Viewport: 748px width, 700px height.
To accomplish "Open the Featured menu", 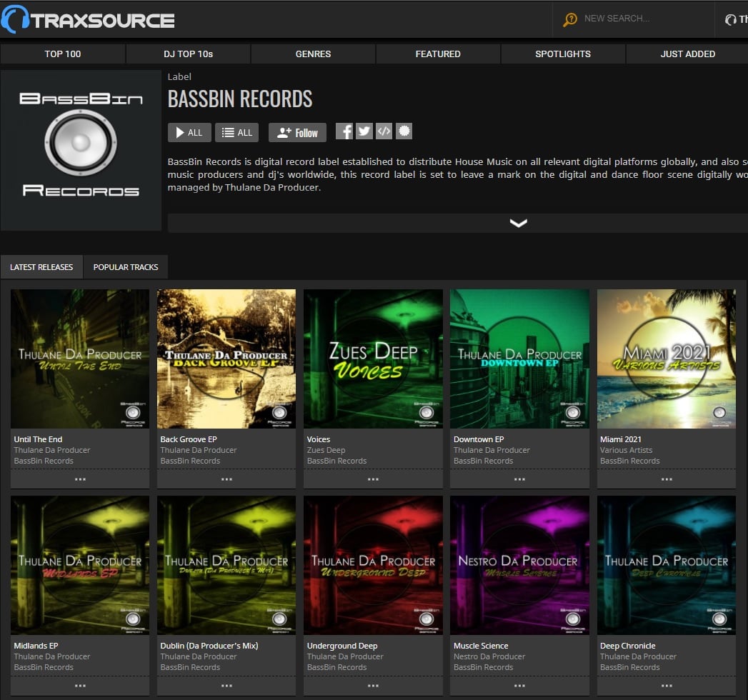I will (438, 54).
